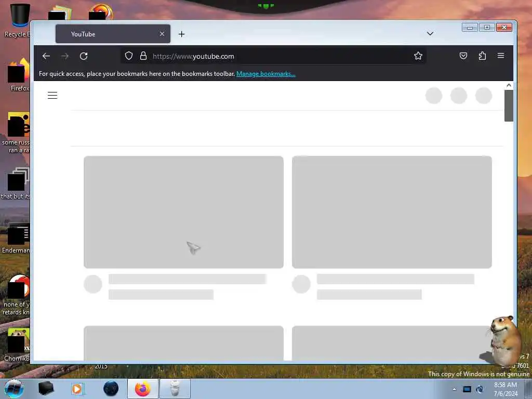Open YouTube's guide hamburger menu

tap(52, 96)
